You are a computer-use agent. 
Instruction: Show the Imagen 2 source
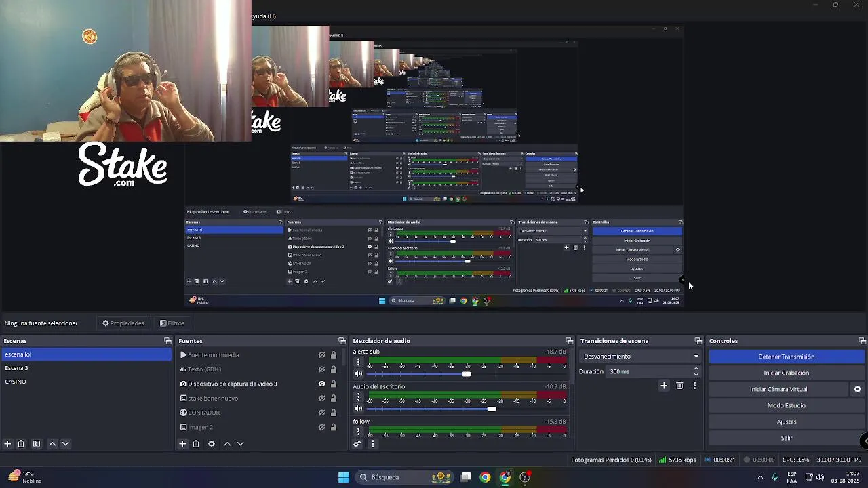[x=322, y=427]
